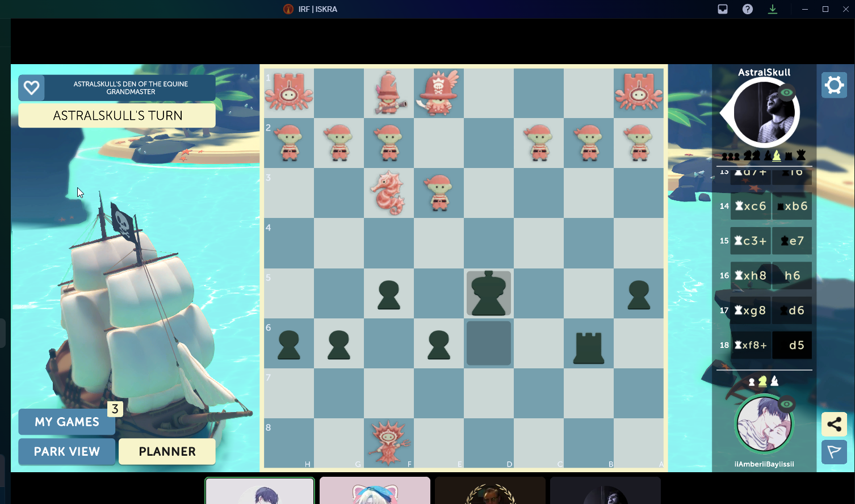Select the pirate pawn on F2
This screenshot has width=855, height=504.
(389, 143)
